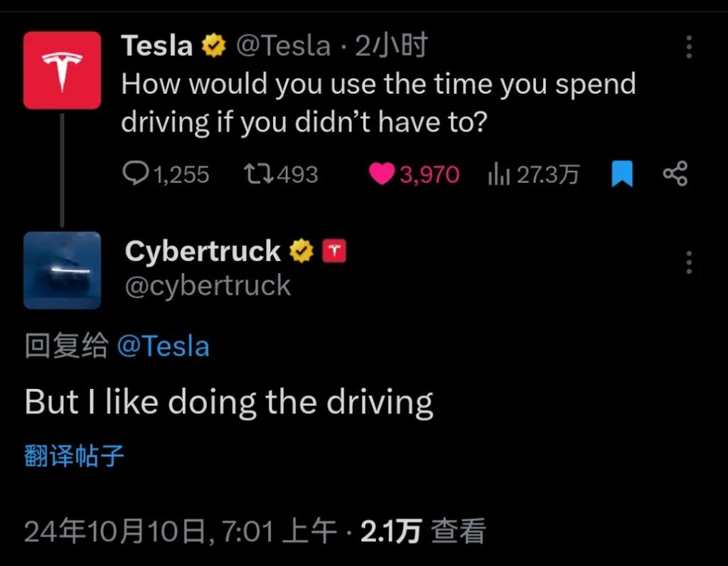Image resolution: width=728 pixels, height=566 pixels.
Task: Open the Tesla profile picture
Action: click(x=62, y=70)
